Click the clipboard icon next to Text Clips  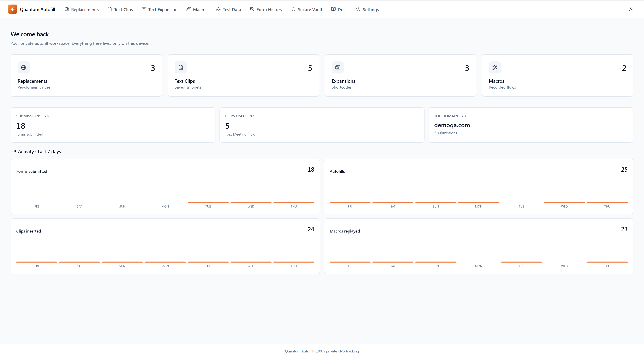pos(110,9)
